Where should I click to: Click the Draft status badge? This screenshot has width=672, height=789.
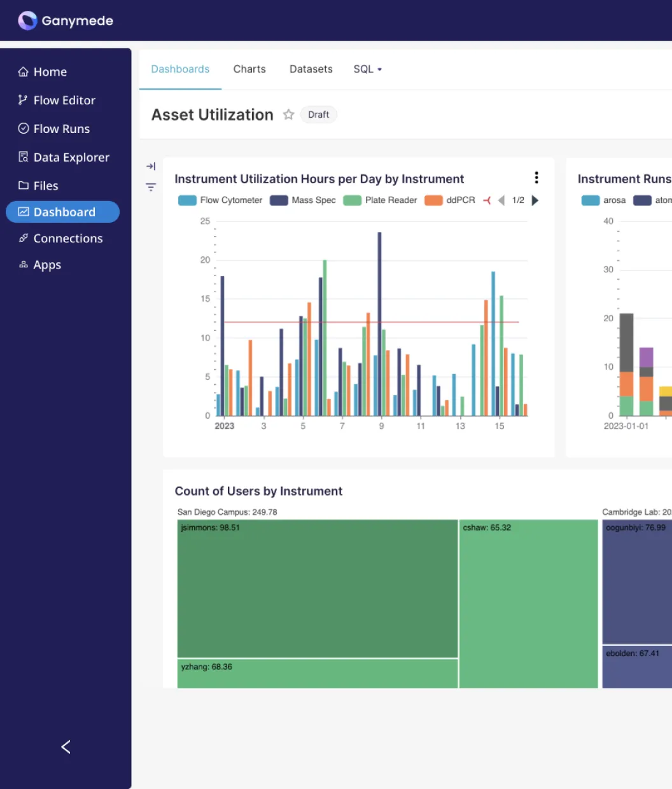coord(318,115)
